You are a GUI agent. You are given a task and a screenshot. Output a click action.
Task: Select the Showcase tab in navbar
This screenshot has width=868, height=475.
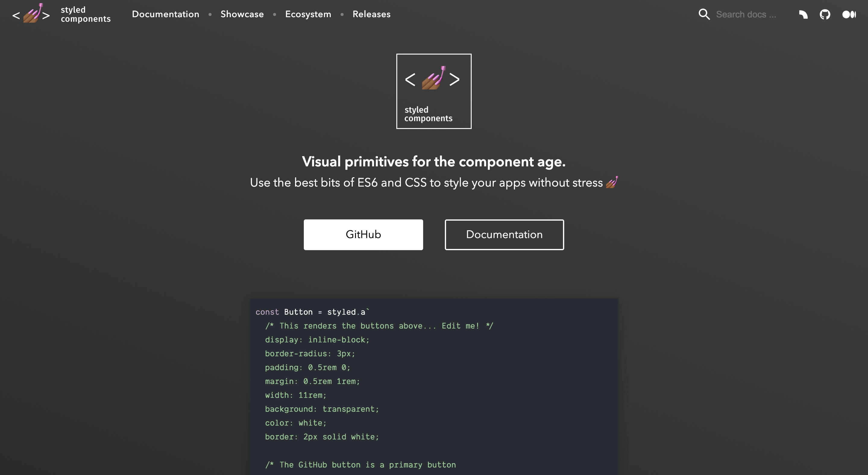(242, 14)
